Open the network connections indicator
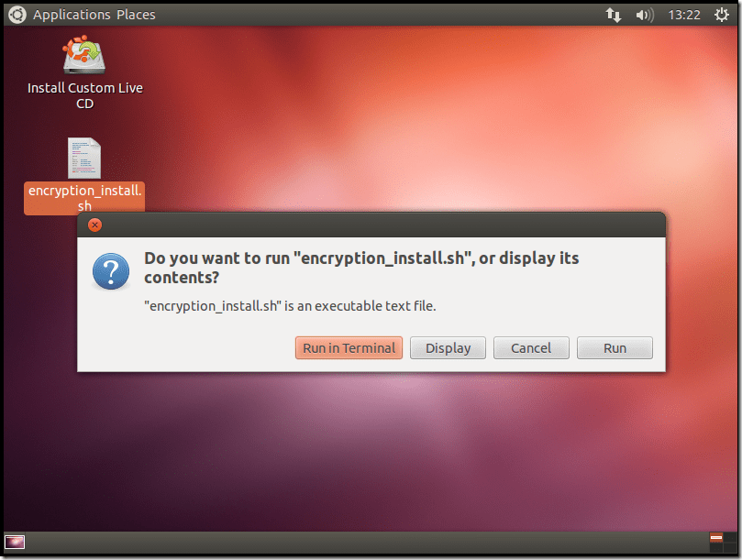The width and height of the screenshot is (742, 560). pyautogui.click(x=613, y=15)
